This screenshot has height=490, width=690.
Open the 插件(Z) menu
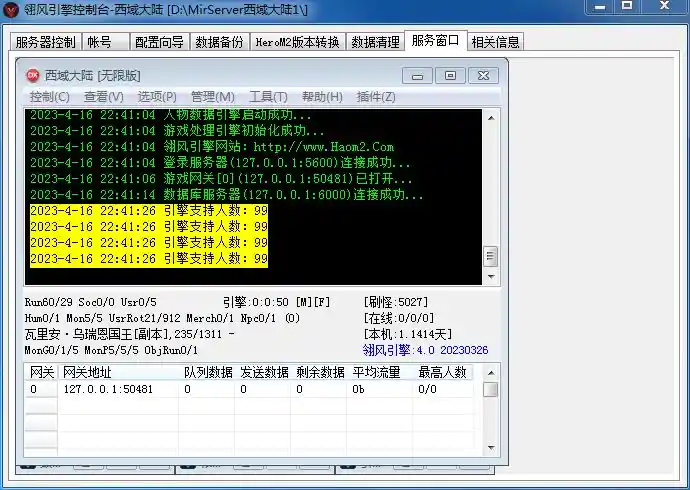click(x=376, y=97)
